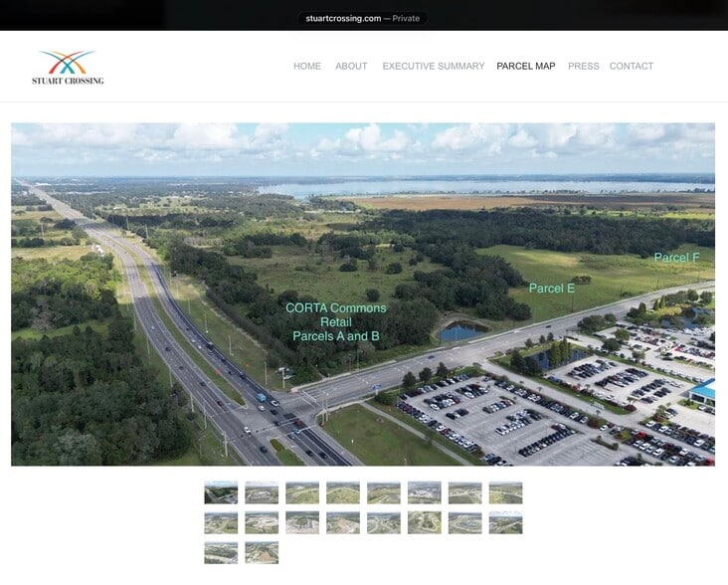Click the Parcel E label on photo
Image resolution: width=728 pixels, height=585 pixels.
[552, 289]
